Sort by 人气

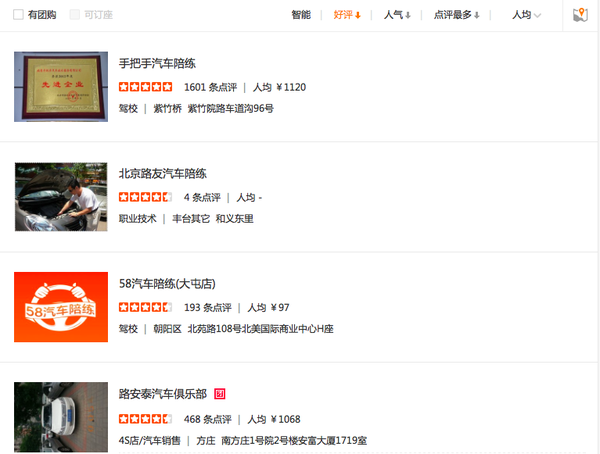coord(397,15)
